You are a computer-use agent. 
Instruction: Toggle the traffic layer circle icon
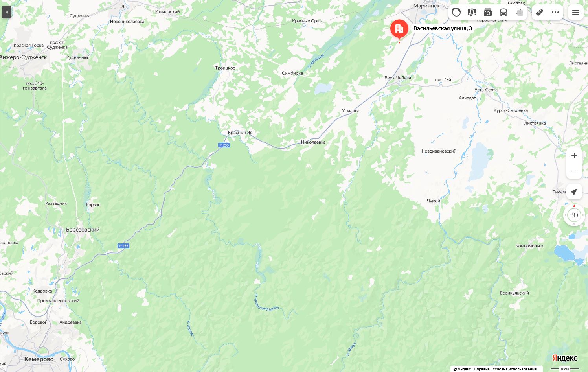click(456, 12)
